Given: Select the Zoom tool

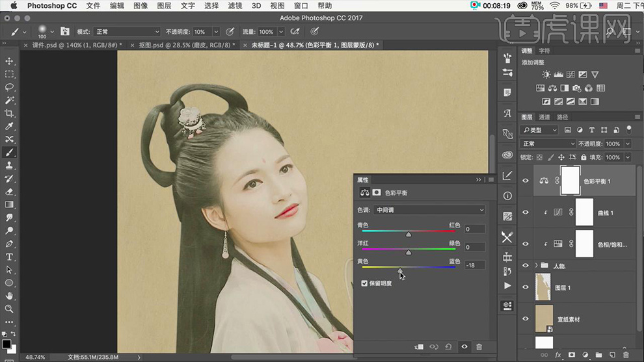Looking at the screenshot, I should (9, 309).
